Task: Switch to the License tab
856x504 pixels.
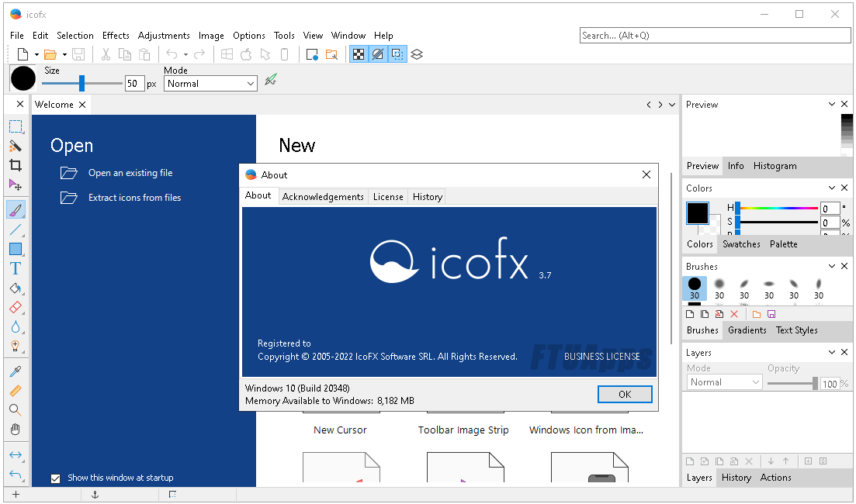Action: click(388, 197)
